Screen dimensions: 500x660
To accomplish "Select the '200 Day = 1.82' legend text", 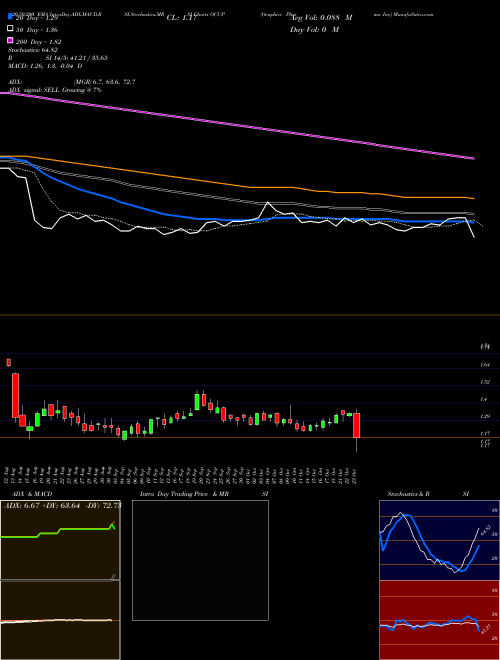I will pyautogui.click(x=39, y=42).
